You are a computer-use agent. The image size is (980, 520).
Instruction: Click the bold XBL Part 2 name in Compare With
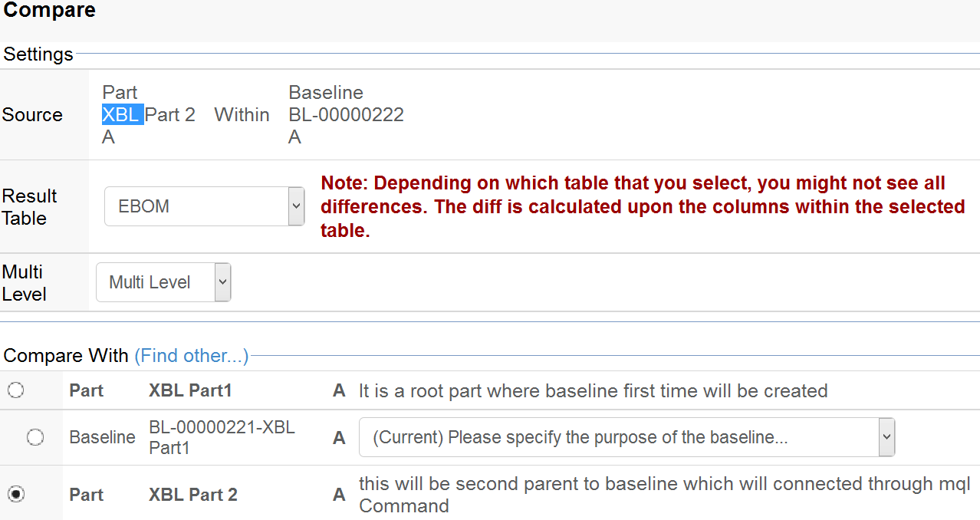pos(192,495)
